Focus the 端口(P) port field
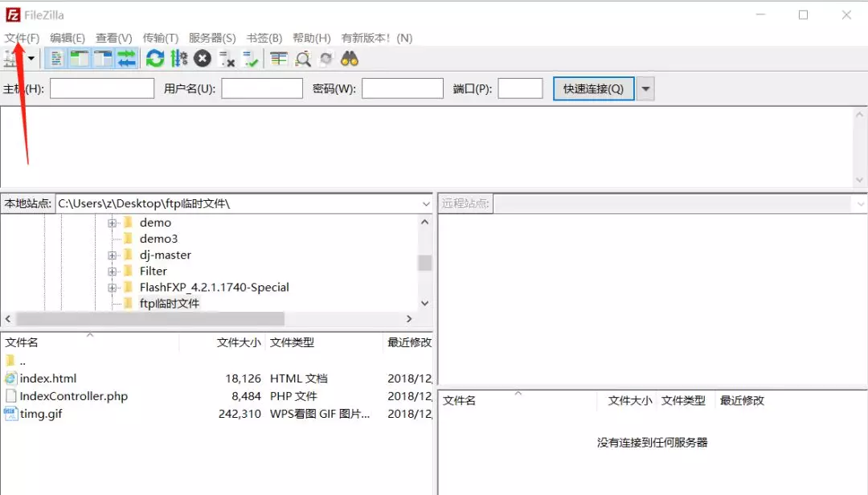This screenshot has width=868, height=495. click(520, 88)
